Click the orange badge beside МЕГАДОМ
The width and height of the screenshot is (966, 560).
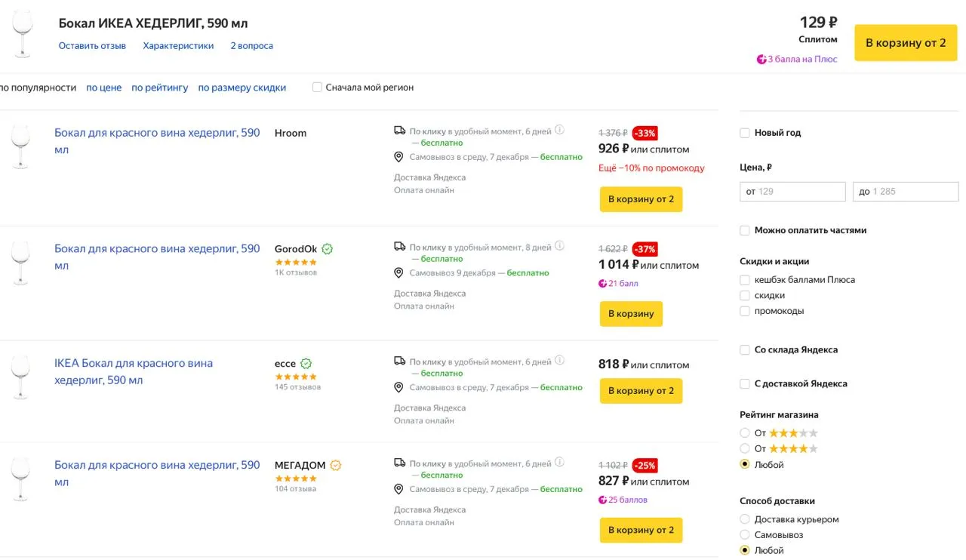pyautogui.click(x=336, y=466)
